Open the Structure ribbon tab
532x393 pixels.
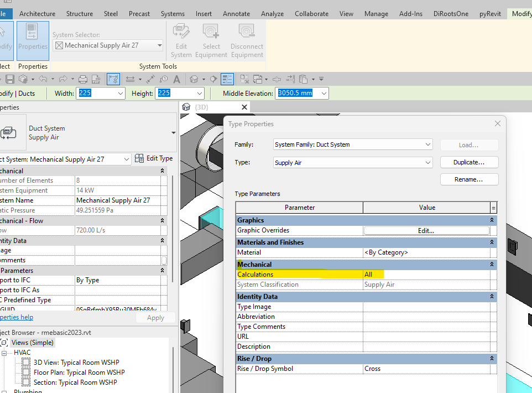tap(80, 14)
